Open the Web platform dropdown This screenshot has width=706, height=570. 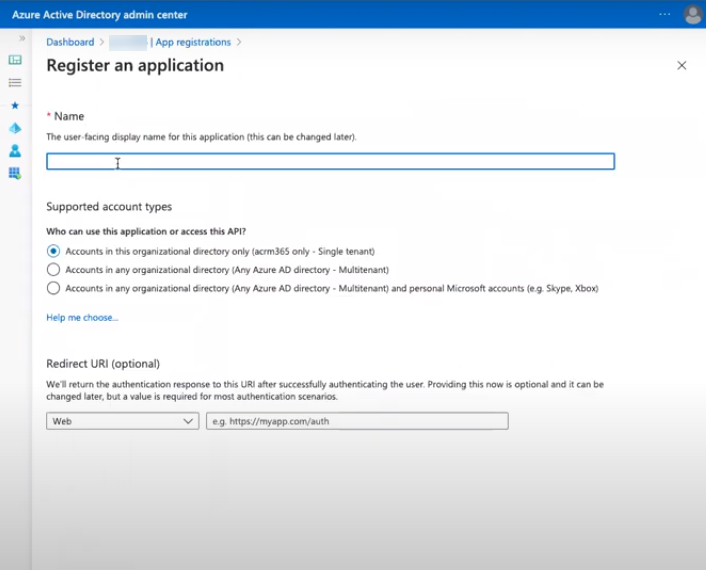coord(123,422)
